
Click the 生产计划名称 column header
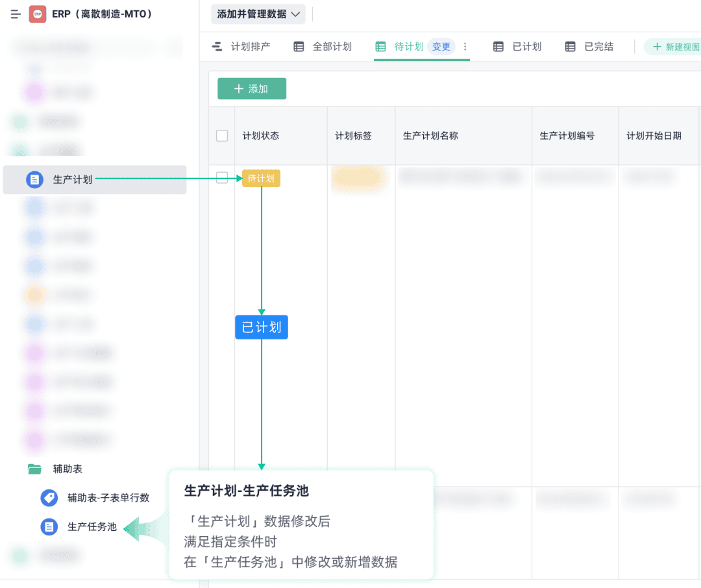coord(430,136)
